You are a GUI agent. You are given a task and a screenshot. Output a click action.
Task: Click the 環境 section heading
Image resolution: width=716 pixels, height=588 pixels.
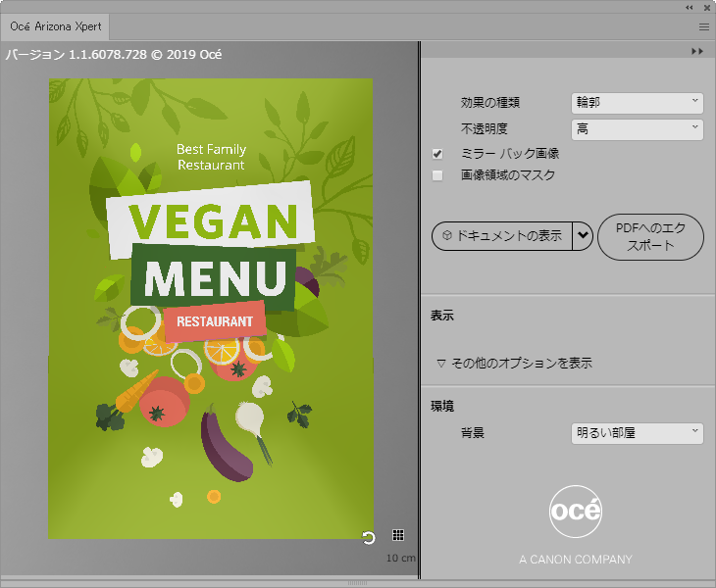click(x=442, y=406)
